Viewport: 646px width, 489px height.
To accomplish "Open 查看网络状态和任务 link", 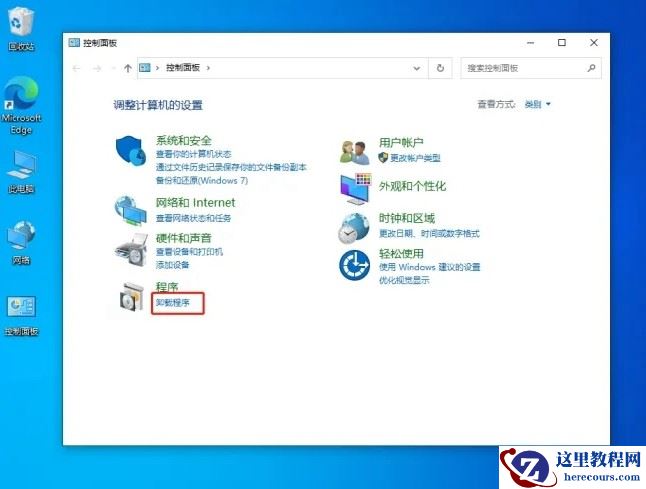I will coord(193,218).
